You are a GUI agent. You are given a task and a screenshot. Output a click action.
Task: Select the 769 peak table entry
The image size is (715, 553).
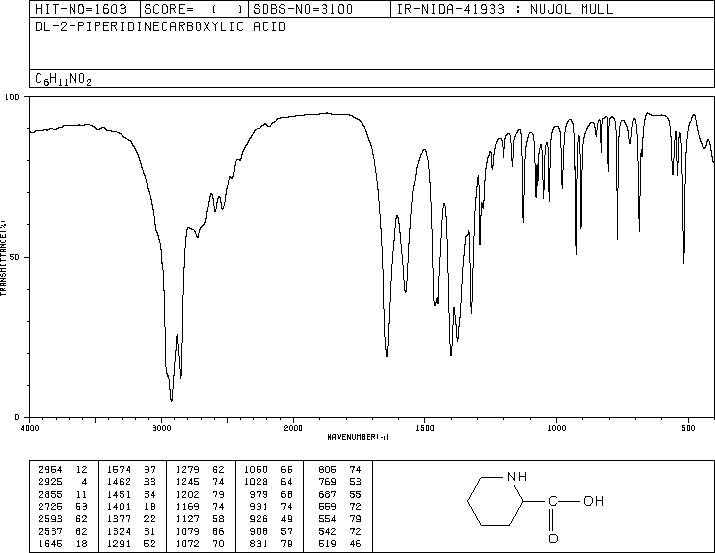tap(340, 481)
